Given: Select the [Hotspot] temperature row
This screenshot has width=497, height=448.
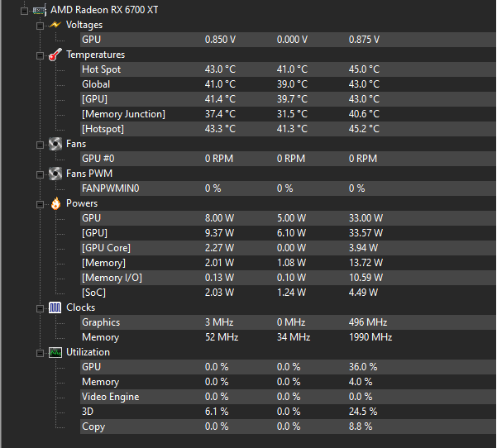Looking at the screenshot, I should 288,129.
